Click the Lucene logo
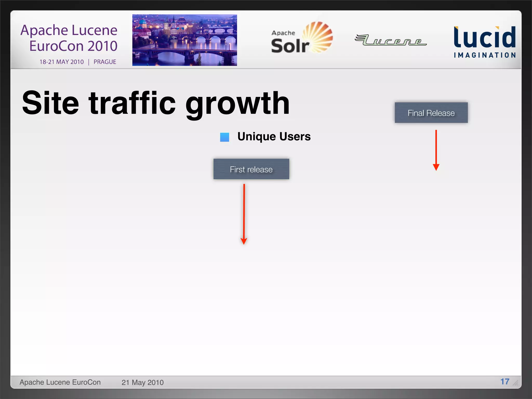Screen dimensions: 532x399 point(390,40)
